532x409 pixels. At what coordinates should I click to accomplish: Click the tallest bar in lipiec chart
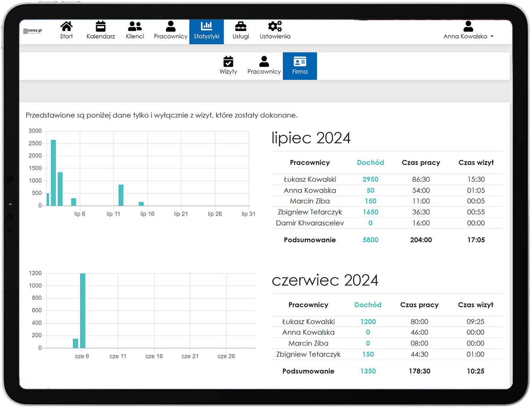point(53,173)
